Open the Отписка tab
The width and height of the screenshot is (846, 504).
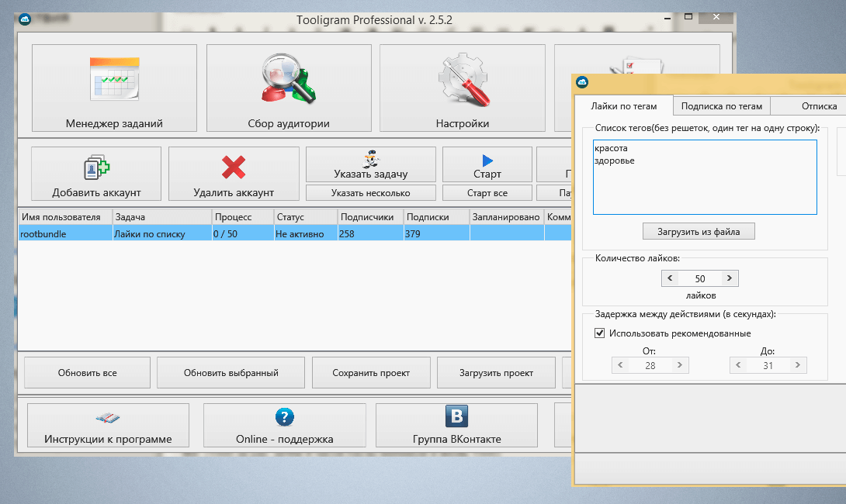(x=808, y=106)
